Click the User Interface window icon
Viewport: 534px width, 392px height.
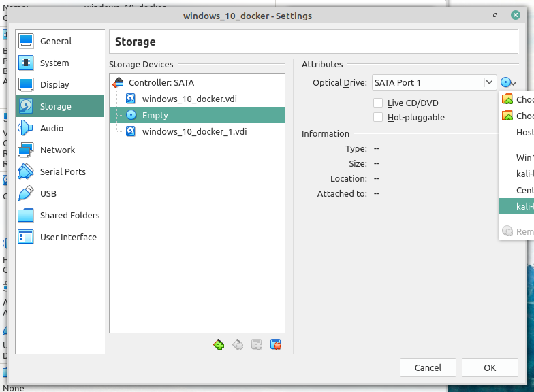(26, 237)
